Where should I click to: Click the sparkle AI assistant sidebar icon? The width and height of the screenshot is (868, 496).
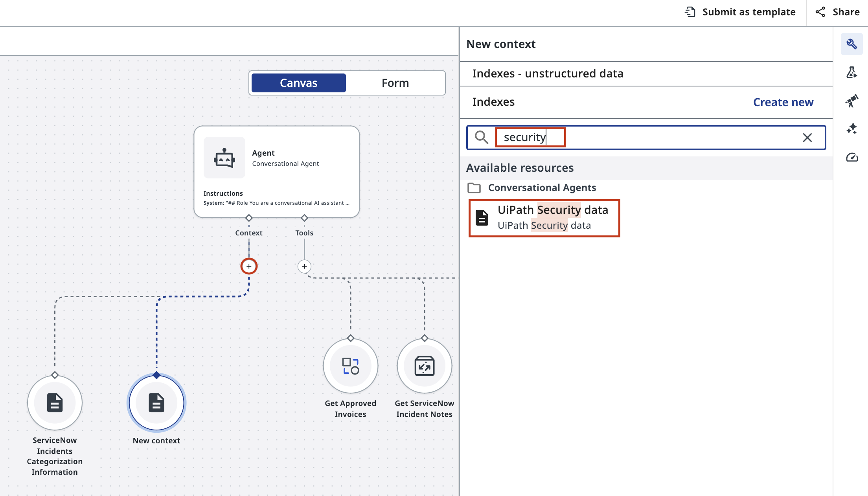point(851,129)
